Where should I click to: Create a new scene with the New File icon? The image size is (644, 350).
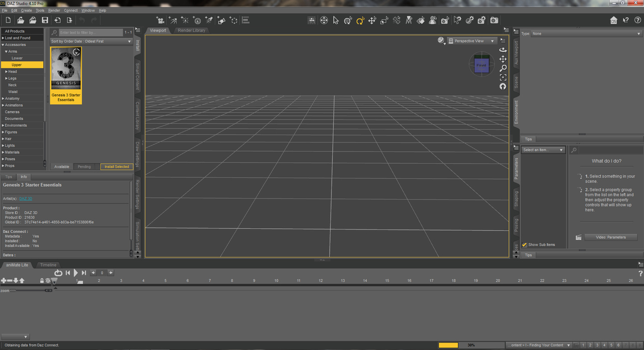[x=8, y=20]
